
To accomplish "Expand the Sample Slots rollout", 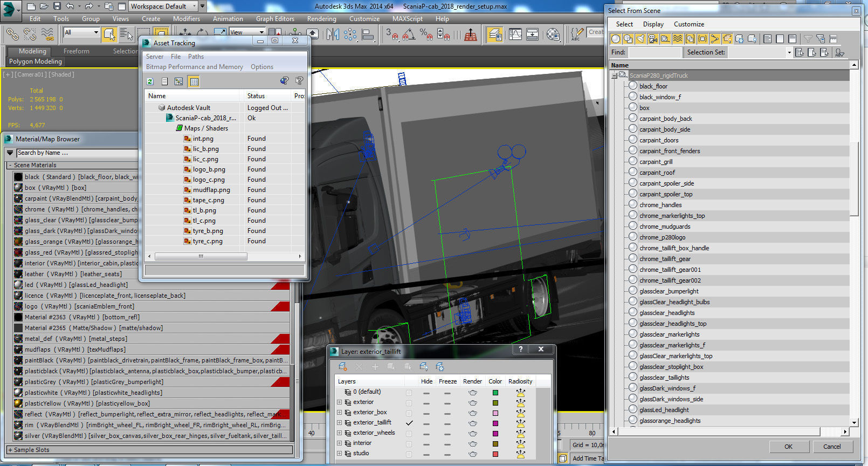I will pos(10,450).
